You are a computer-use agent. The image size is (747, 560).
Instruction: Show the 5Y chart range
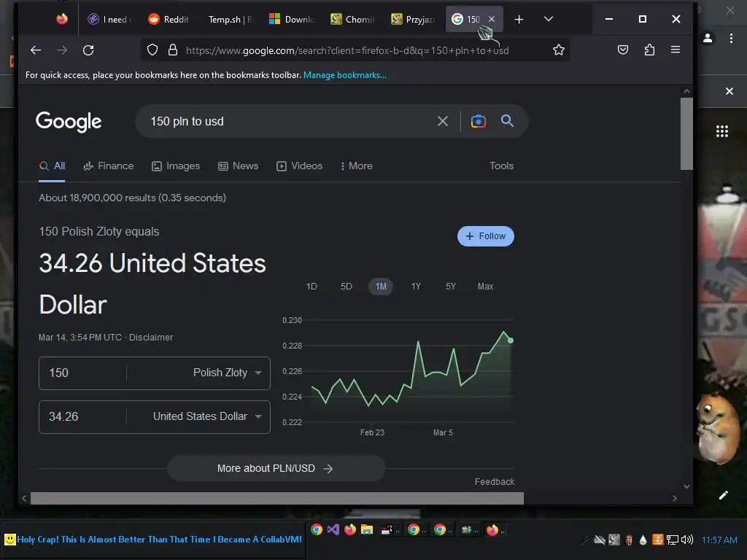[451, 287]
